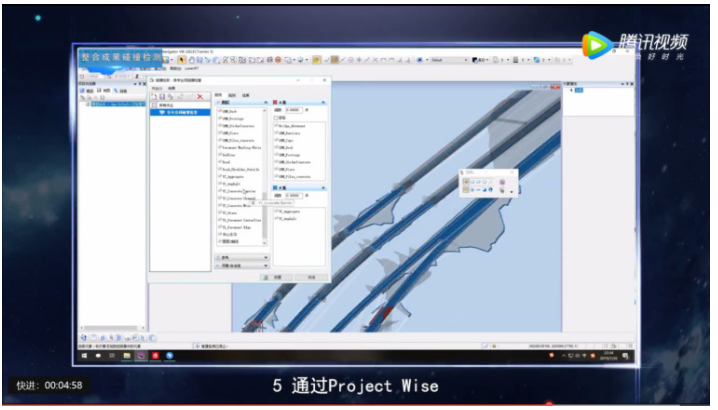Open second menu in clash dialog menu bar
The image size is (718, 410).
(171, 88)
